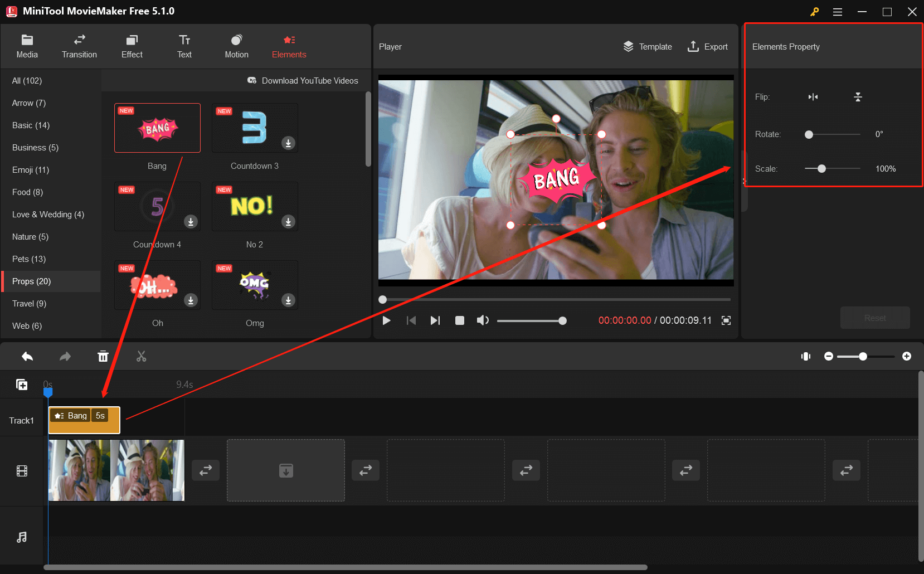Open the Media tab
The image size is (924, 574).
(27, 46)
